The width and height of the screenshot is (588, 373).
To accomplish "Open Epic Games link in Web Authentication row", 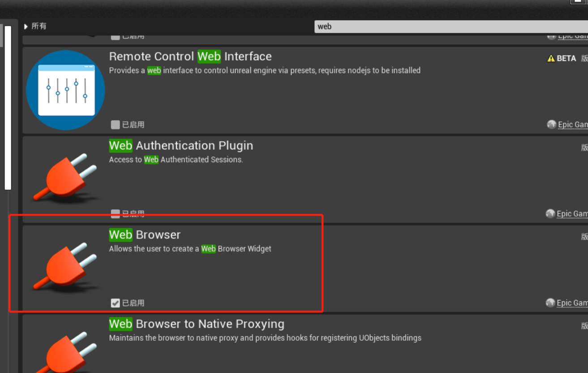I will click(571, 214).
